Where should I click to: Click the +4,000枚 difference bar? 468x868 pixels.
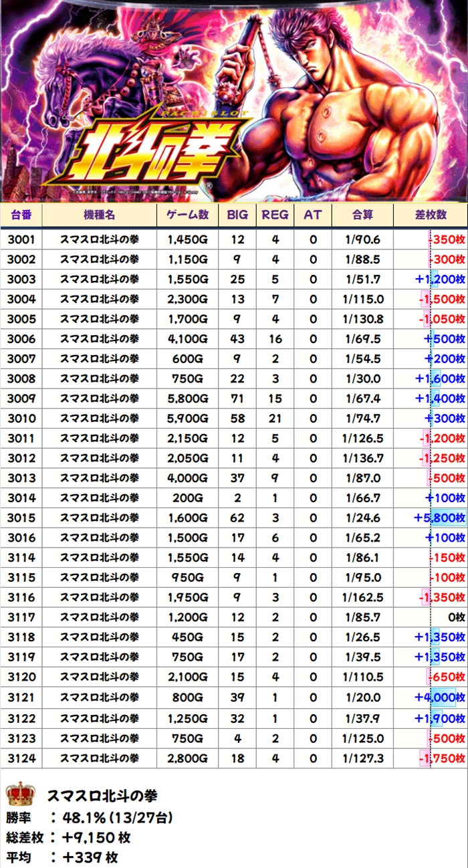coord(440,698)
